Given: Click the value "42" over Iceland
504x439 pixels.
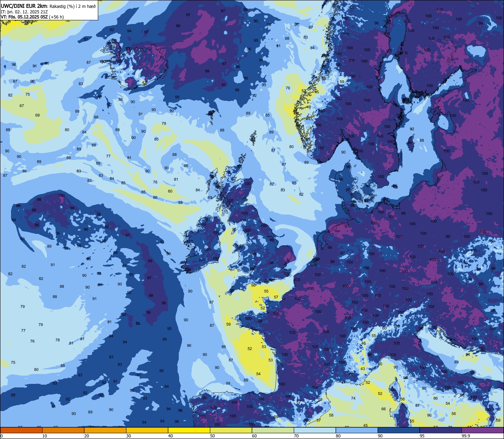Looking at the screenshot, I should 144,83.
